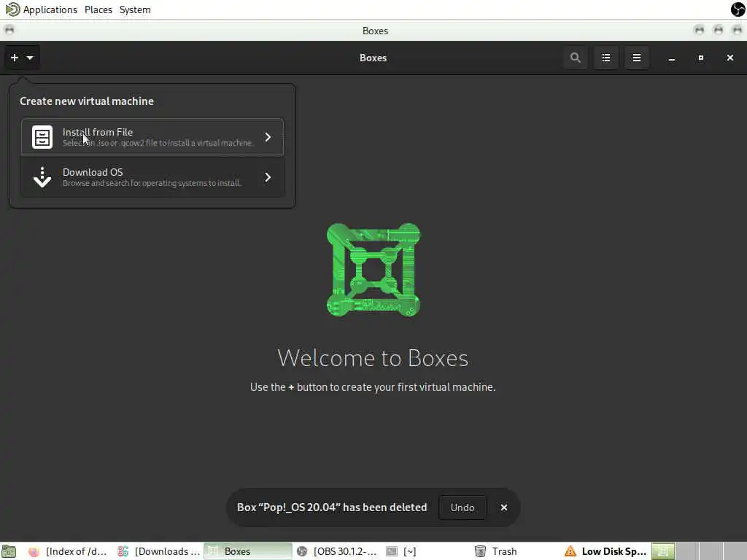Open the Places menu
This screenshot has height=560, width=747.
[x=98, y=9]
